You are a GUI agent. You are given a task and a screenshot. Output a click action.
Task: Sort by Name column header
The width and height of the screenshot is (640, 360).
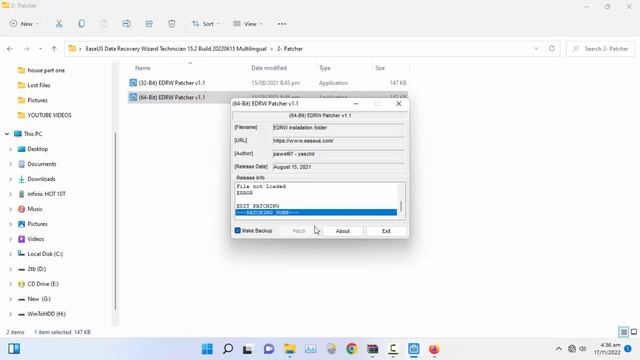pos(143,68)
